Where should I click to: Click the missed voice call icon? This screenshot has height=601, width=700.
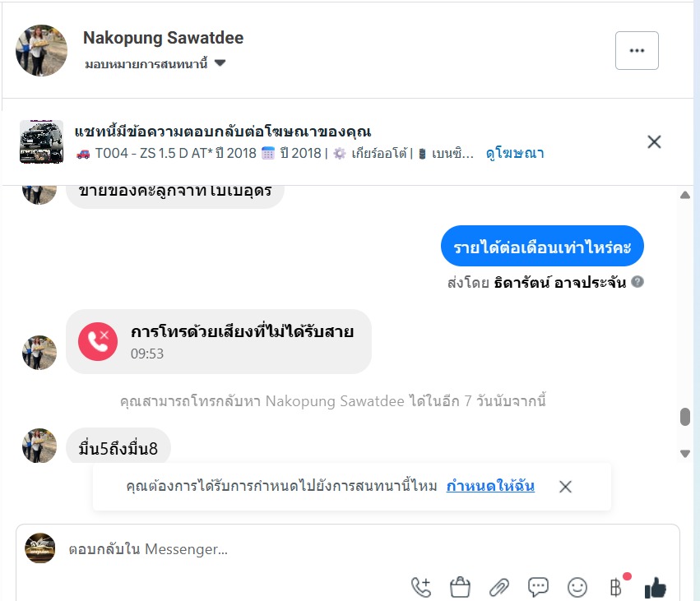pos(98,341)
